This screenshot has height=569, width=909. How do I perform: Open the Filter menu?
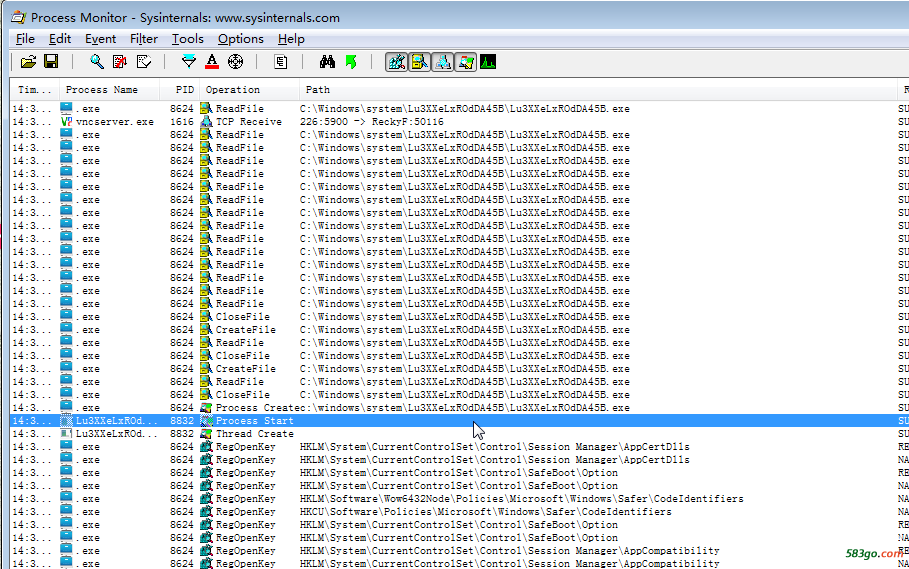144,39
